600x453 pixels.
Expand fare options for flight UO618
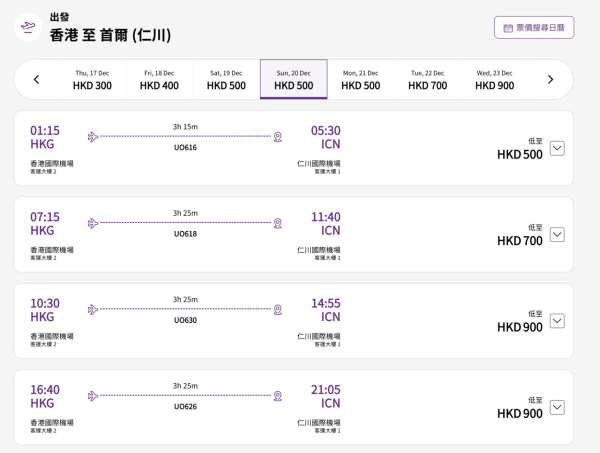(557, 235)
